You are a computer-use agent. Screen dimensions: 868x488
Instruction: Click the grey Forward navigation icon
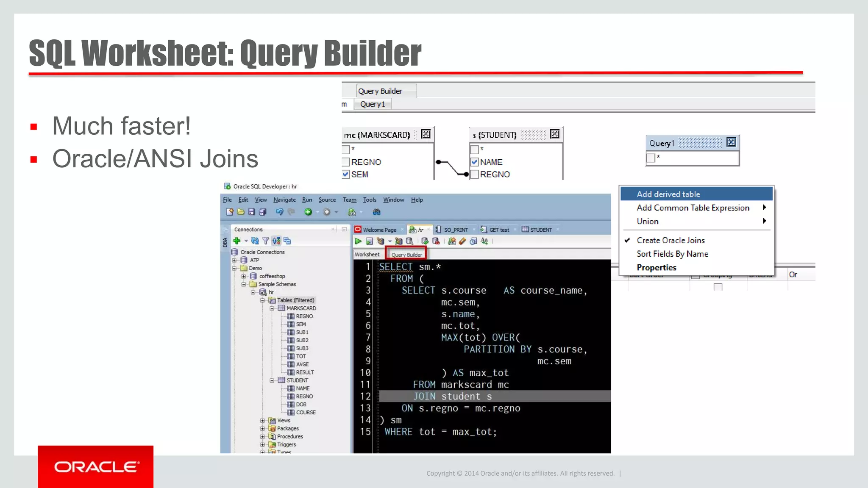pyautogui.click(x=327, y=212)
